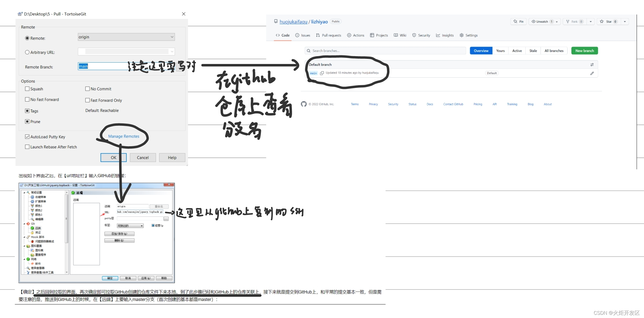644x318 pixels.
Task: Expand the Fork options dropdown arrow
Action: click(x=590, y=22)
